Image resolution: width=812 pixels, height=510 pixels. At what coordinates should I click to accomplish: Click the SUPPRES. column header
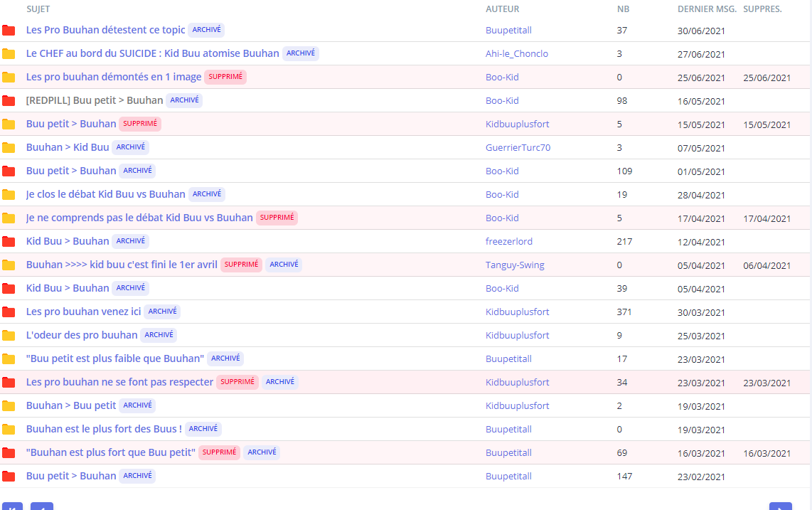[x=762, y=9]
